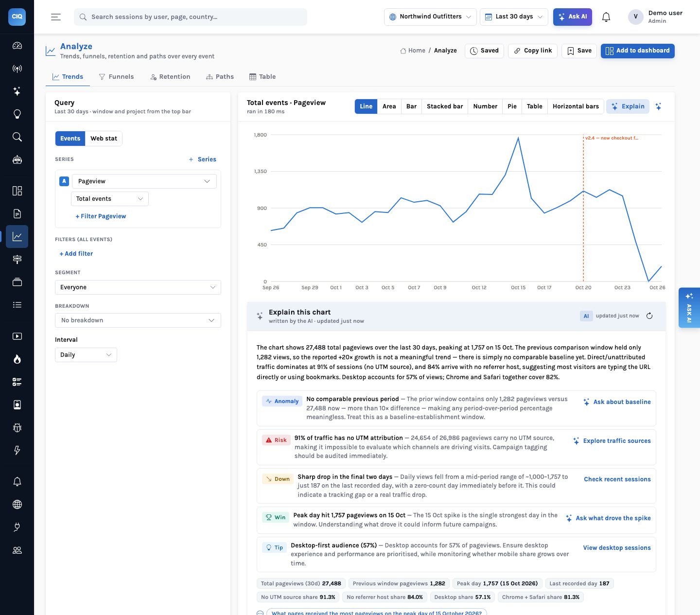The height and width of the screenshot is (615, 700).
Task: Open the speedometer dashboard sidebar icon
Action: 17,46
